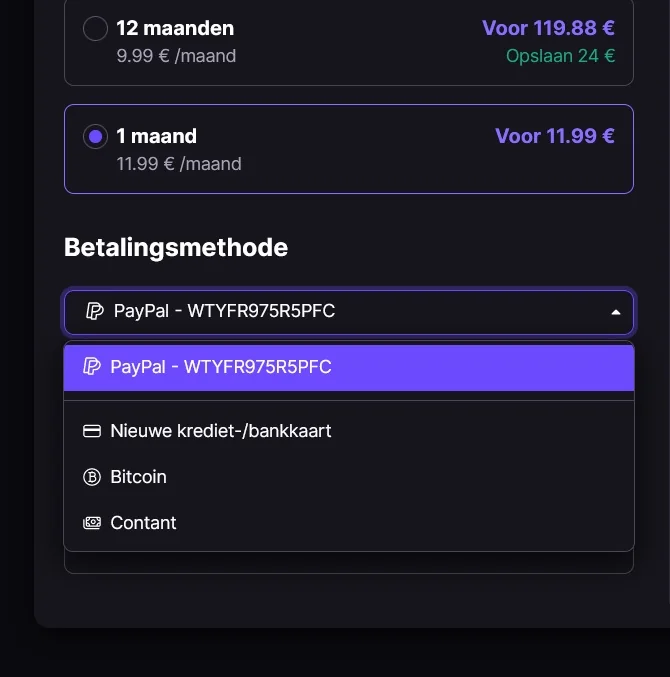This screenshot has width=670, height=677.
Task: Select the 12 maanden radio button
Action: pyautogui.click(x=95, y=29)
